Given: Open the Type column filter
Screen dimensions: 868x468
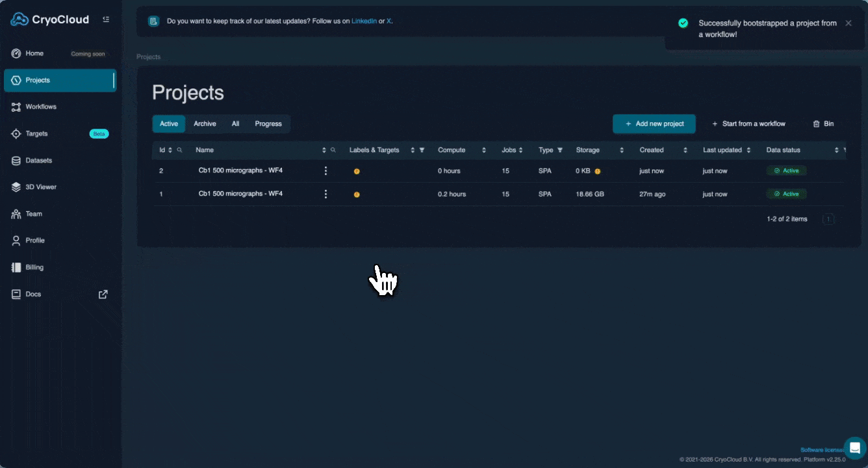Looking at the screenshot, I should point(560,150).
